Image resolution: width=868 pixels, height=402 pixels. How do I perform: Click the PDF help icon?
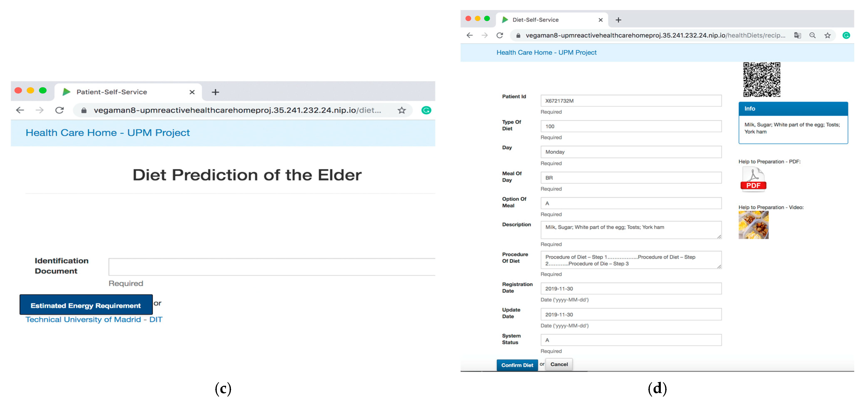(753, 180)
